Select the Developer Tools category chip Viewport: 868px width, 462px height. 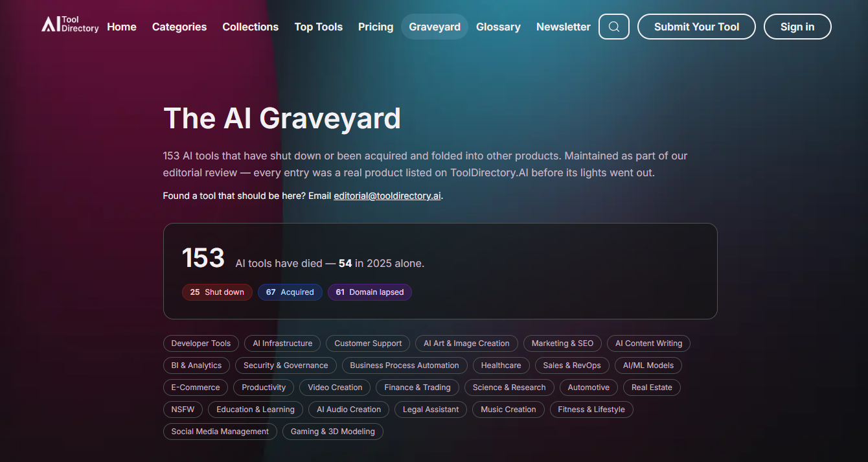tap(201, 343)
